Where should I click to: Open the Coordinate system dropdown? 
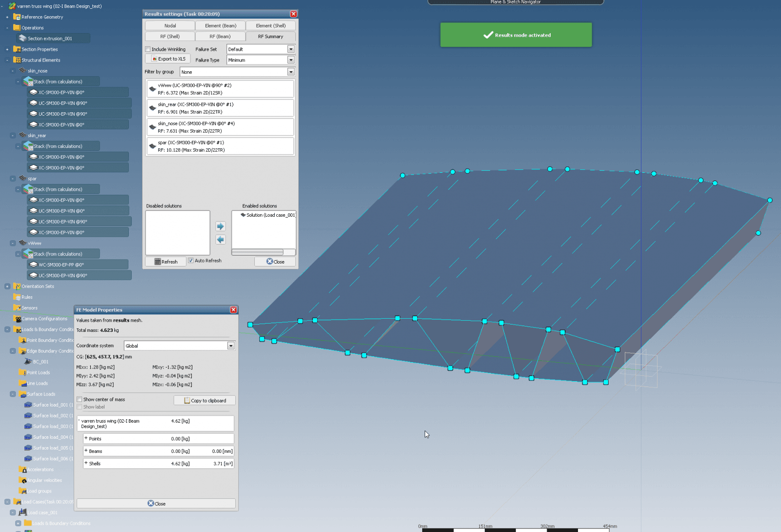pyautogui.click(x=231, y=346)
